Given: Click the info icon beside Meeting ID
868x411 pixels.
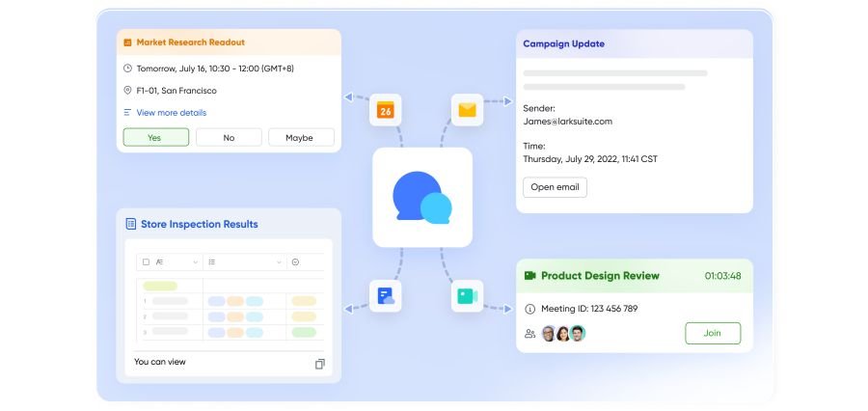Looking at the screenshot, I should pyautogui.click(x=529, y=309).
